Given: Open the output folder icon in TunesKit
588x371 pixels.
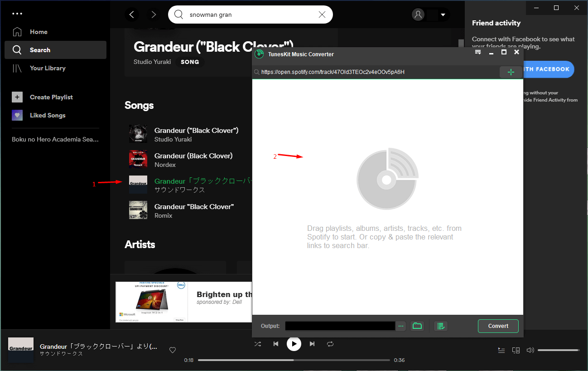Looking at the screenshot, I should (x=417, y=326).
